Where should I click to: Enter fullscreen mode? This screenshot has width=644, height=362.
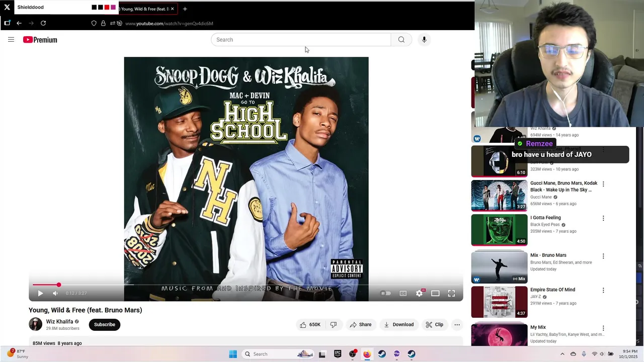point(452,293)
